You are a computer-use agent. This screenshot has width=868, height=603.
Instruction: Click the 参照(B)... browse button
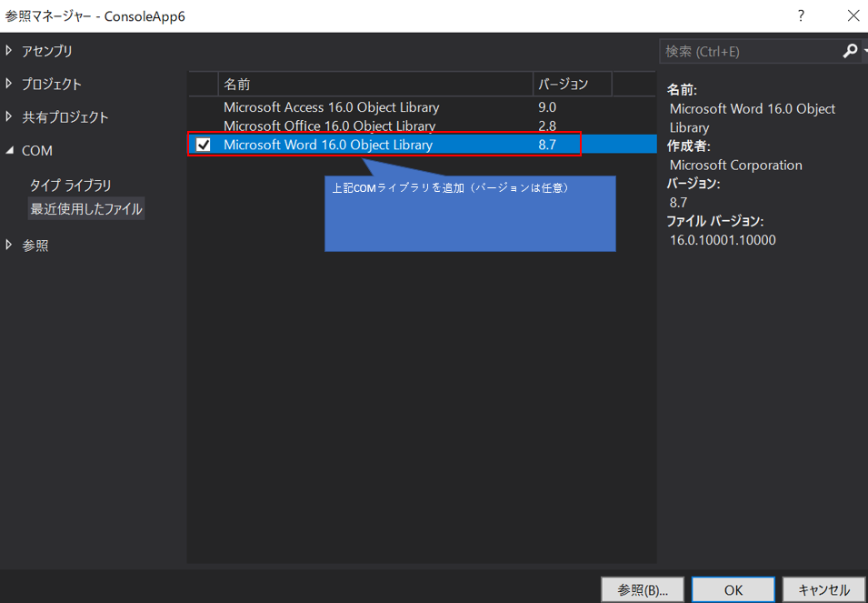[643, 589]
